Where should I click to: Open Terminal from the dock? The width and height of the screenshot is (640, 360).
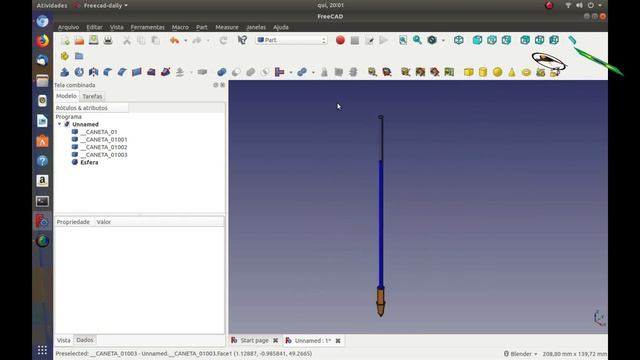tap(42, 201)
